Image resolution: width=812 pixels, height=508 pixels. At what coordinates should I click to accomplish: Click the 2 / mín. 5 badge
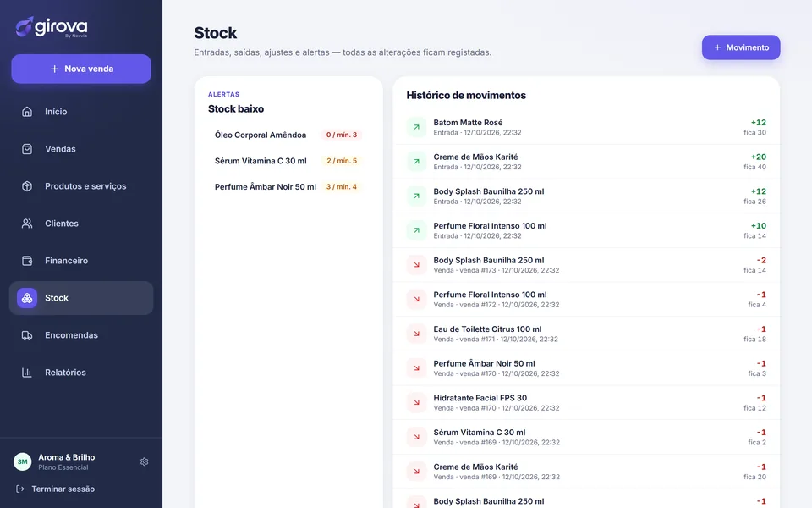[x=341, y=161]
